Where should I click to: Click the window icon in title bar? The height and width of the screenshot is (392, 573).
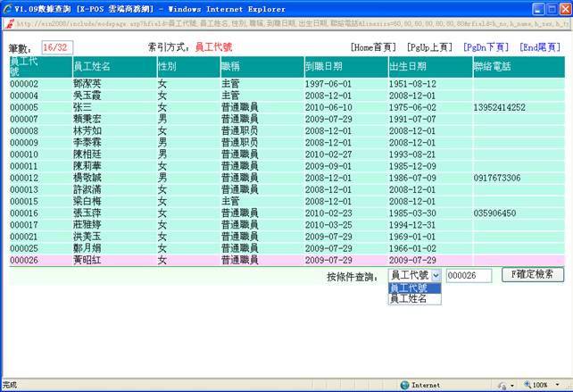(7, 7)
